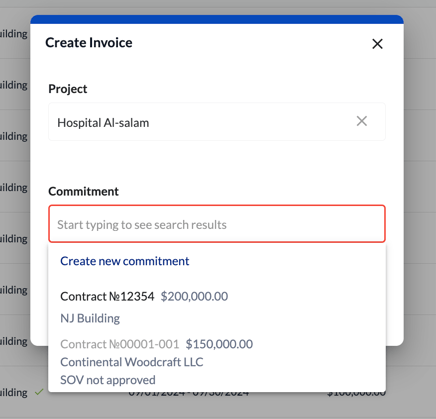436x419 pixels.
Task: Click the $200,000.00 contract amount
Action: 194,296
